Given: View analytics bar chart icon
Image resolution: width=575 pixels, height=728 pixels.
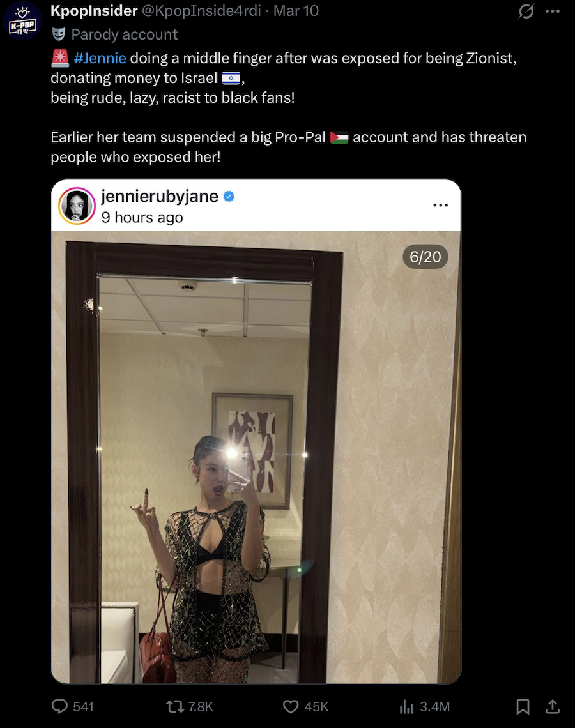Looking at the screenshot, I should 406,707.
